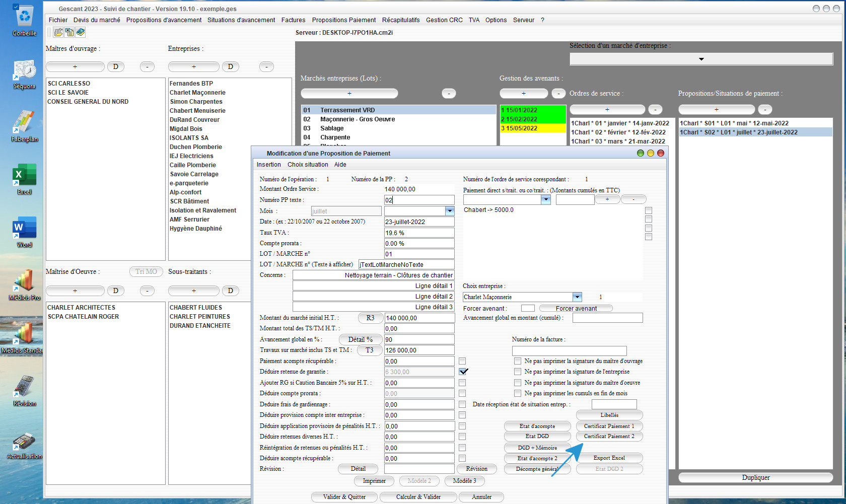Click the open file toolbar icon
Screen dimensions: 846x504
coord(58,32)
